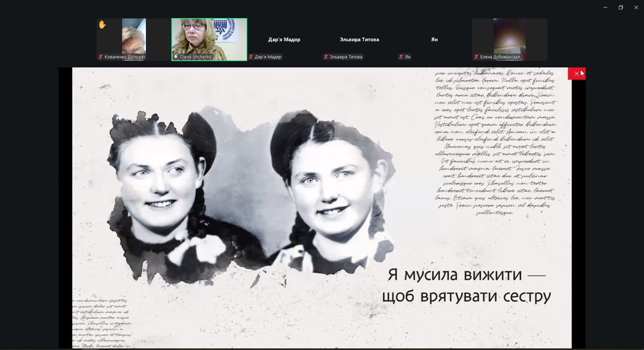
Task: Click the raised hand icon on Коваленко Долорес's tile
Action: 102,25
